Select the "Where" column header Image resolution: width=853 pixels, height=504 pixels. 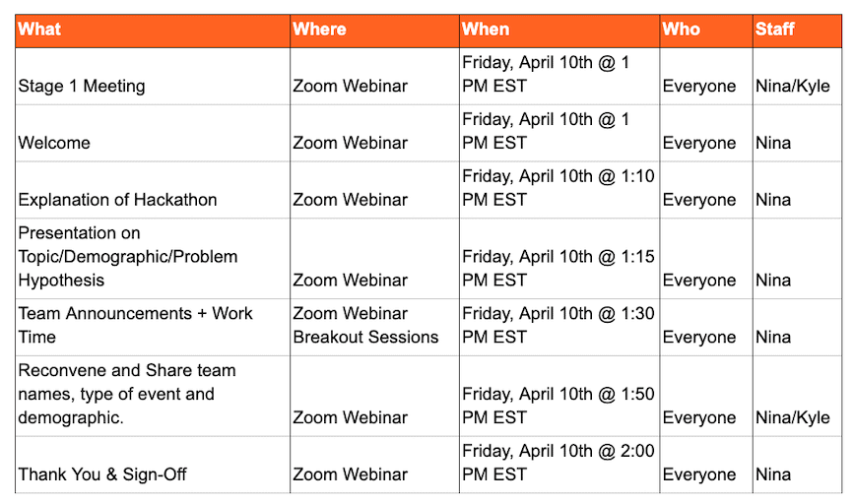coord(374,31)
